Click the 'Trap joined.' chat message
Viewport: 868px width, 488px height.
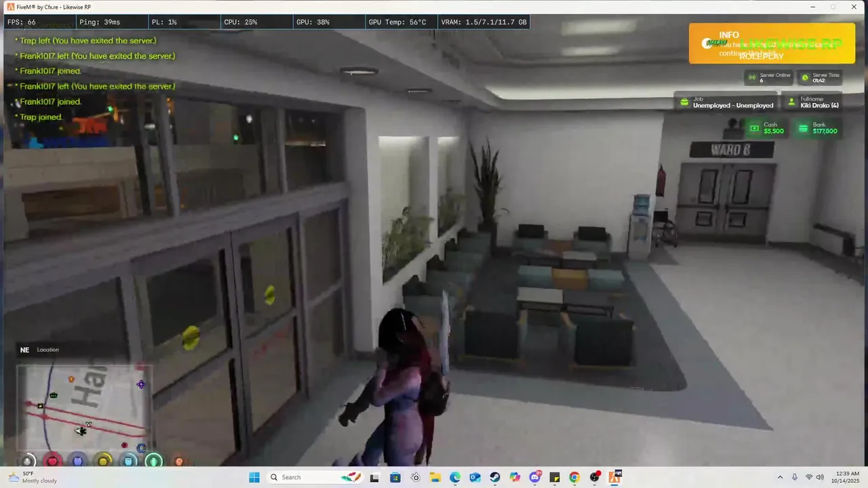[41, 117]
